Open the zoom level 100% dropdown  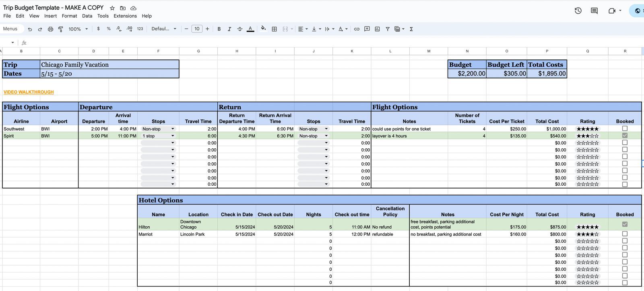tap(78, 29)
